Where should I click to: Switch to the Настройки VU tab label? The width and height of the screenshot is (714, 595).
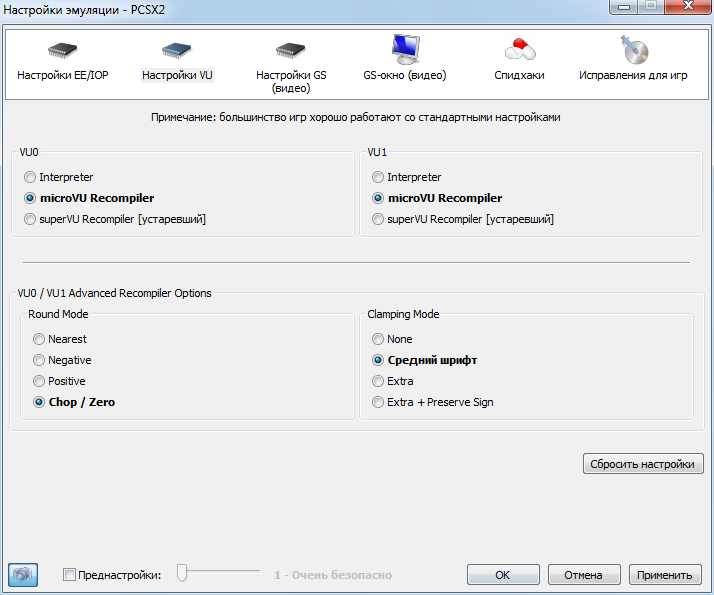tap(177, 75)
